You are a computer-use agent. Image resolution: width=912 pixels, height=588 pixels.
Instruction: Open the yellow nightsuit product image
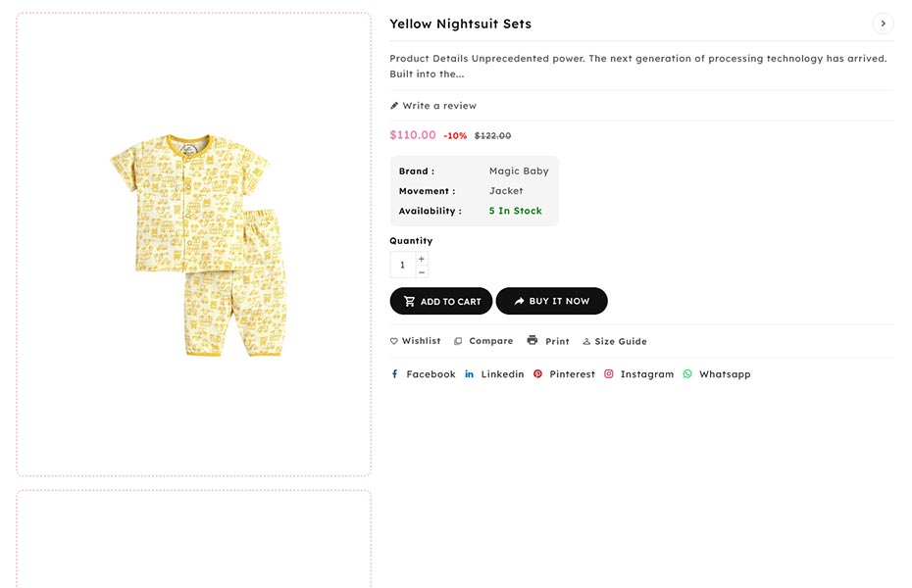click(x=198, y=245)
